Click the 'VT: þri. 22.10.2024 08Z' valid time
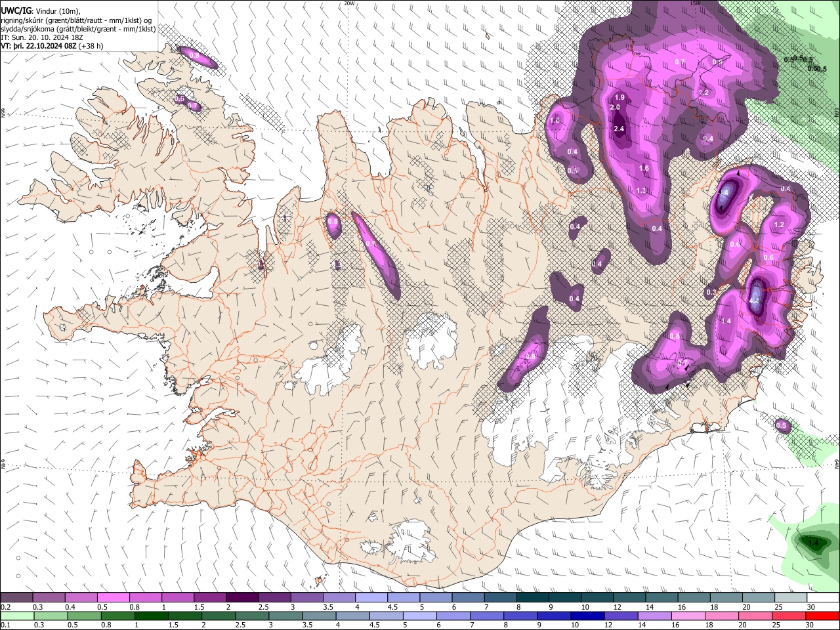This screenshot has width=840, height=630. 38,47
